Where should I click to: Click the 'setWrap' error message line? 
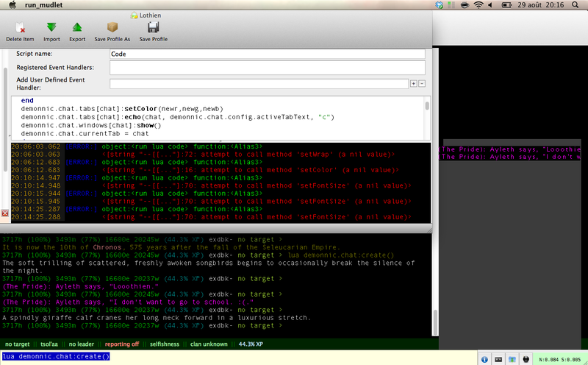point(248,155)
